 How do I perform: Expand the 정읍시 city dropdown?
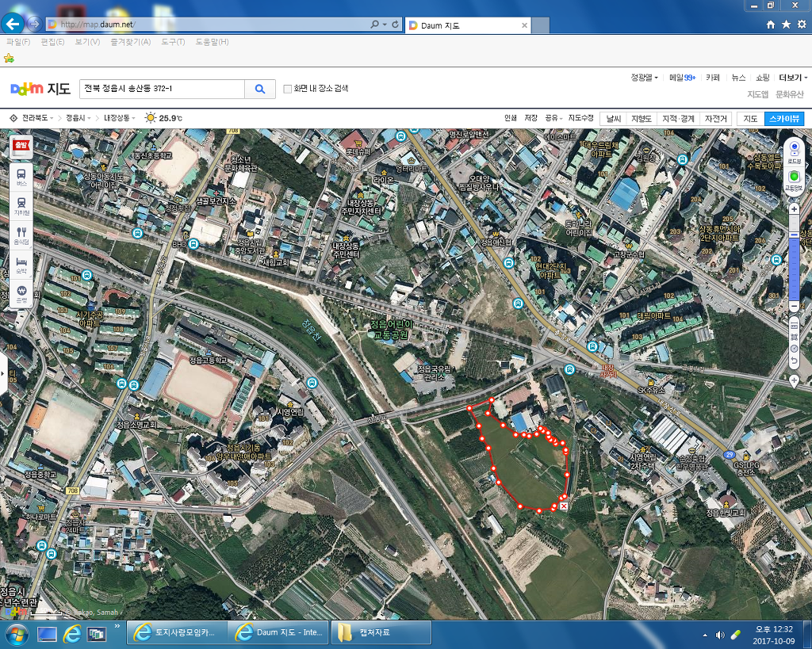pos(79,118)
